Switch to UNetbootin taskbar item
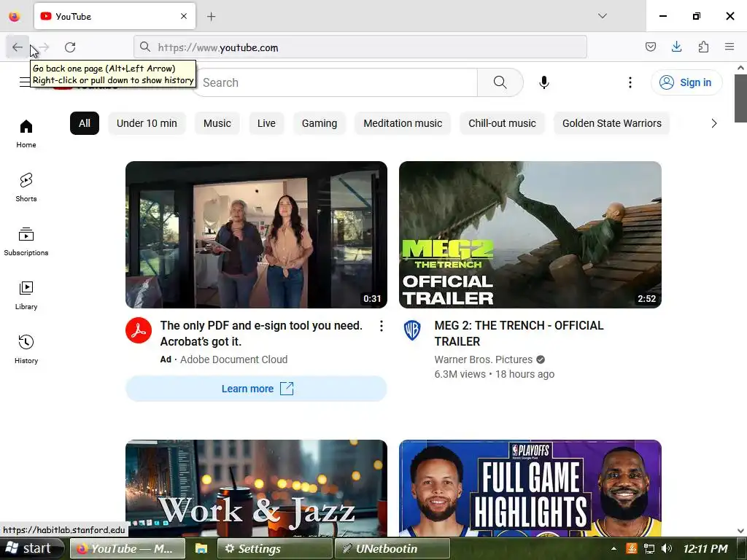 point(392,548)
